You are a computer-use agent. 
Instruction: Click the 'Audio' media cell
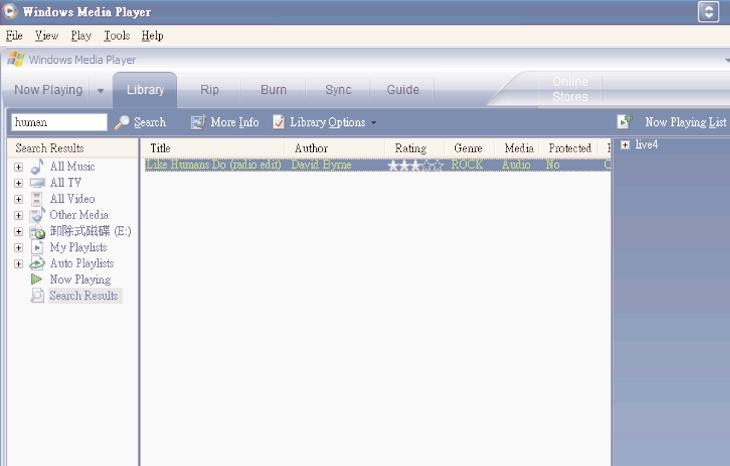tap(516, 165)
